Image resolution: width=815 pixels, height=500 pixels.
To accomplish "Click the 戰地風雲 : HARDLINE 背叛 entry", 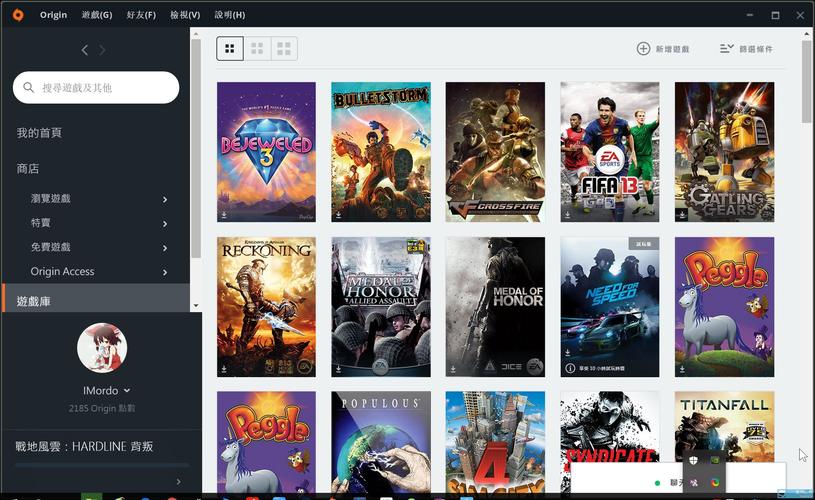I will click(x=84, y=446).
